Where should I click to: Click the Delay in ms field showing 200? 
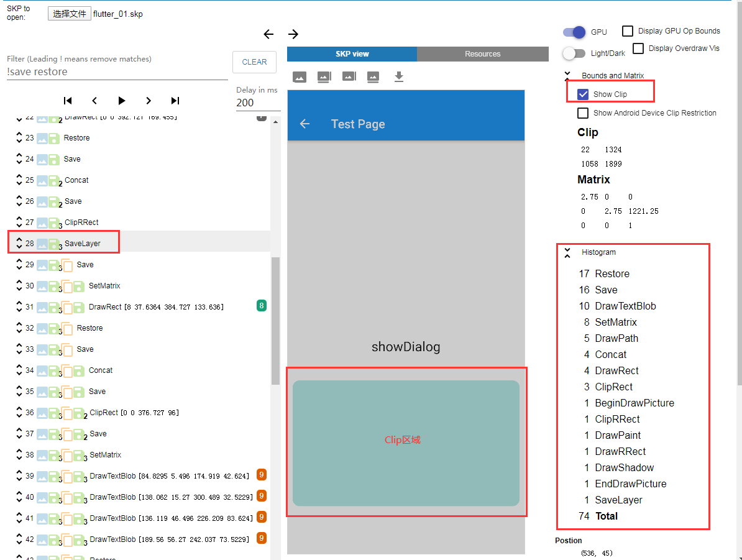pos(258,103)
